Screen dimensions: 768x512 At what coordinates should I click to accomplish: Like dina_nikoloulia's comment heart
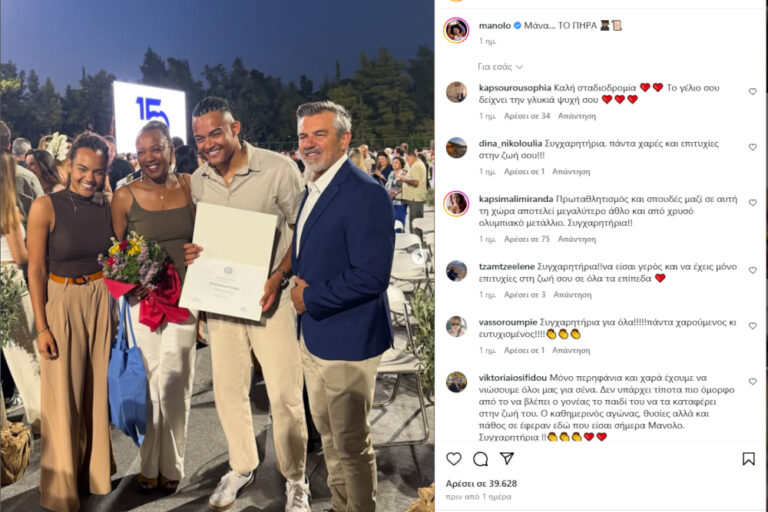click(752, 147)
